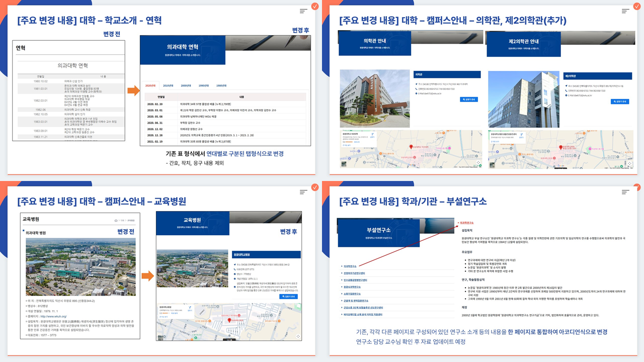The height and width of the screenshot is (362, 644).
Task: Click the orange arrow on the 교육병원 slide
Action: tap(147, 276)
